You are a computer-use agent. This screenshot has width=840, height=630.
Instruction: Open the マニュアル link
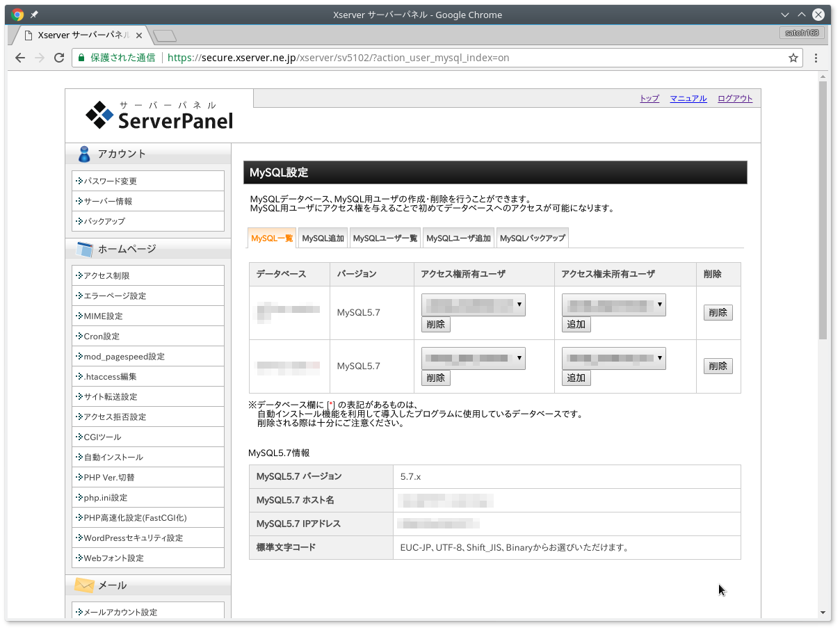point(688,99)
